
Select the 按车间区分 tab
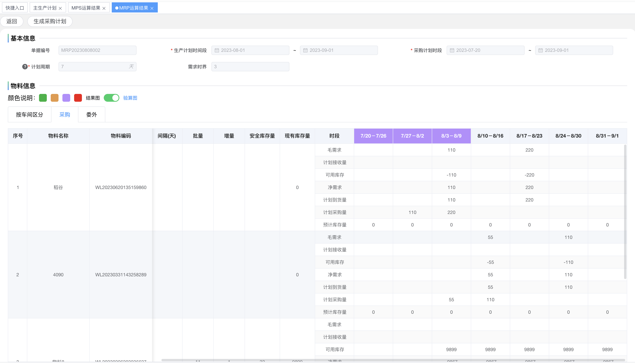[29, 115]
